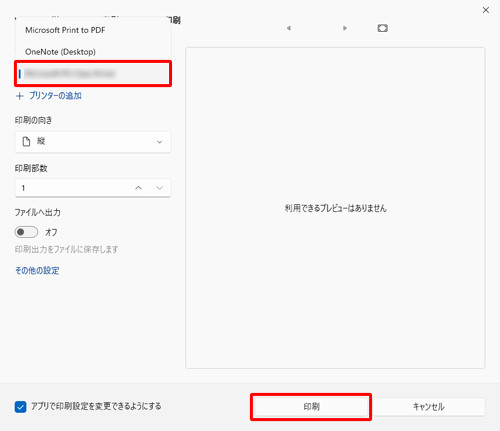This screenshot has height=431, width=500.
Task: Select Microsoft Print to PDF printer
Action: (x=93, y=30)
